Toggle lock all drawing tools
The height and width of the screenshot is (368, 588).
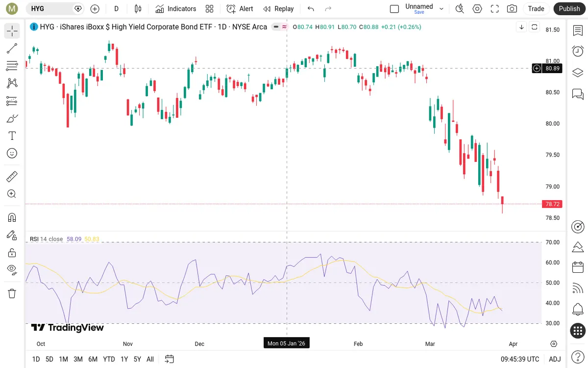coord(12,253)
